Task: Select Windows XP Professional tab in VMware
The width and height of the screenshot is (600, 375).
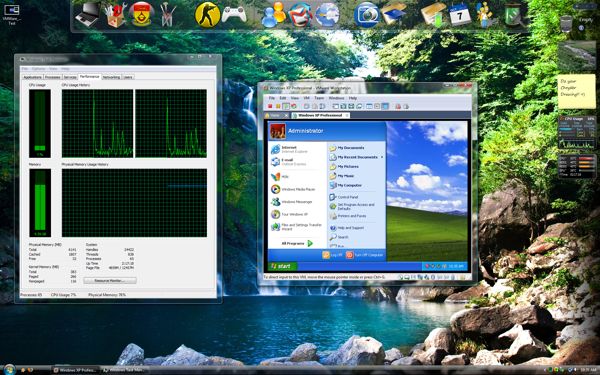Action: (x=320, y=115)
